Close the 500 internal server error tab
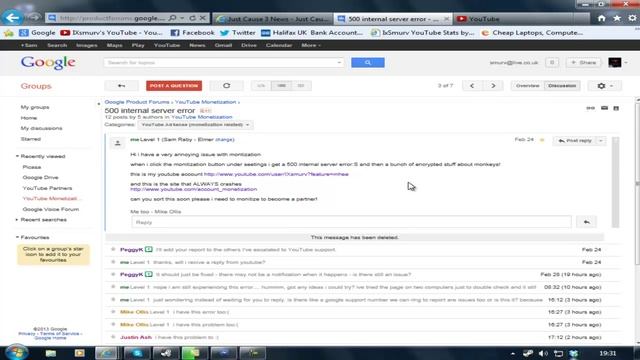Viewport: 640px width, 360px height. (447, 19)
